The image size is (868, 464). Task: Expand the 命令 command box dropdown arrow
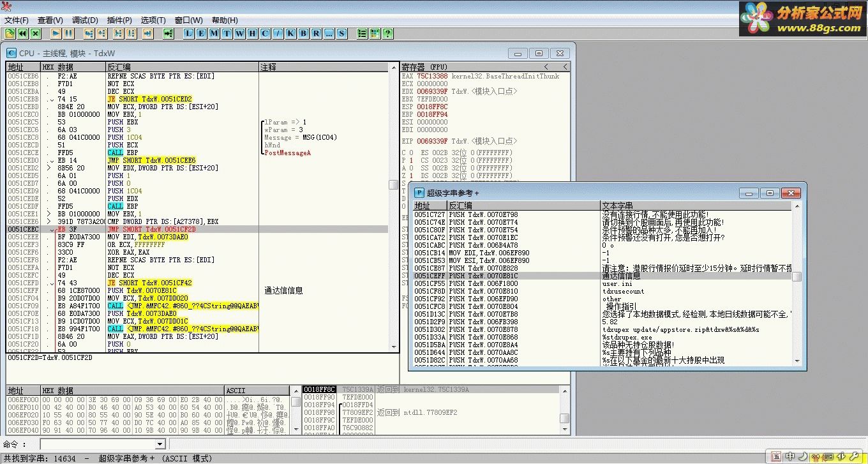coord(160,444)
